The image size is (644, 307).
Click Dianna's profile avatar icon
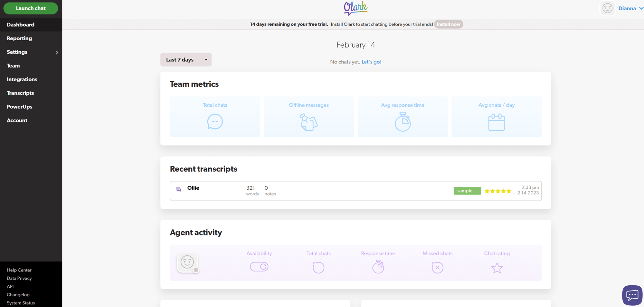(x=607, y=8)
